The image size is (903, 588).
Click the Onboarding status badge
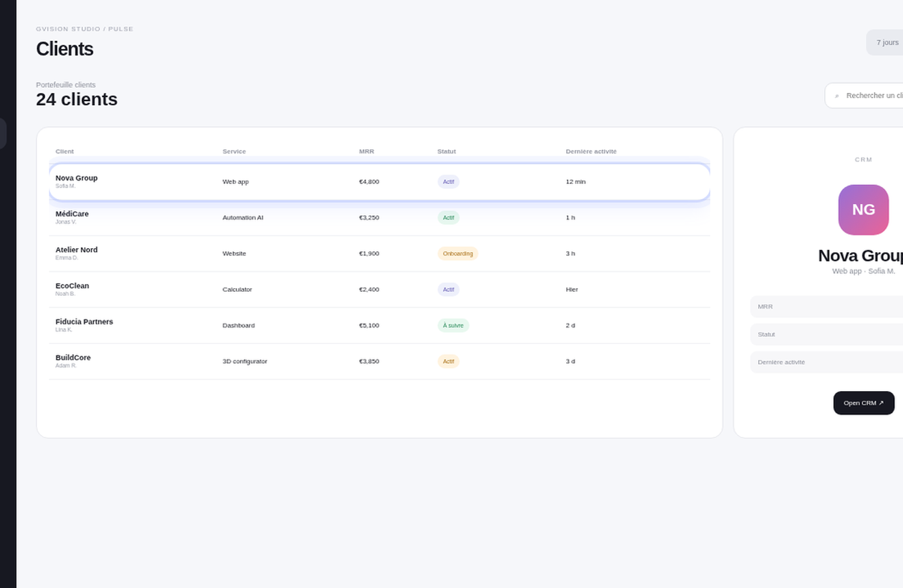[x=458, y=253]
